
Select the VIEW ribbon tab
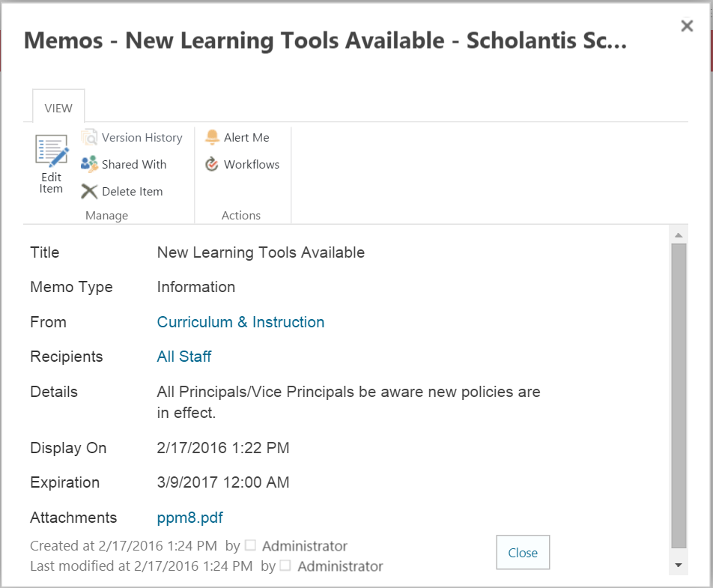58,108
